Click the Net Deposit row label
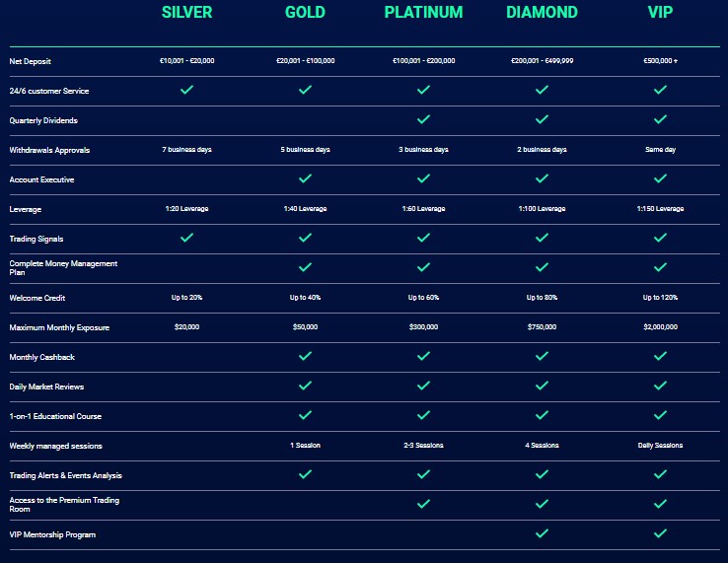This screenshot has height=563, width=728. click(x=31, y=61)
